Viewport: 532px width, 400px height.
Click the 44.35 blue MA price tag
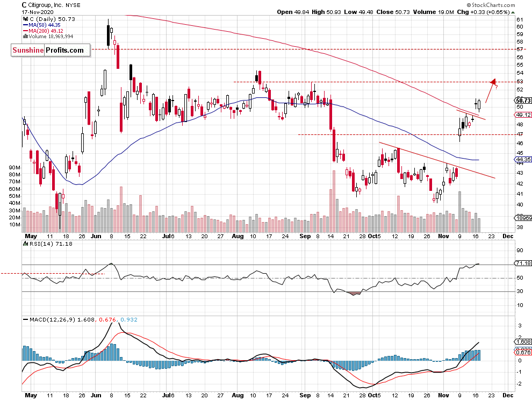523,159
